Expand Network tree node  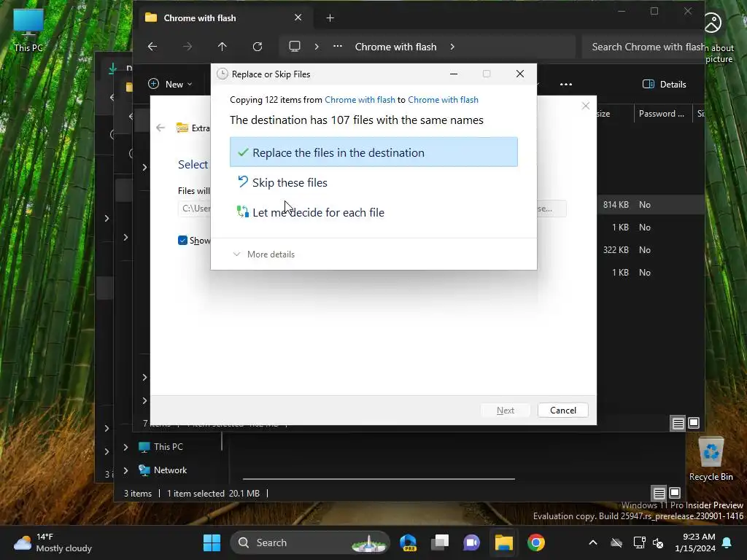pyautogui.click(x=125, y=470)
